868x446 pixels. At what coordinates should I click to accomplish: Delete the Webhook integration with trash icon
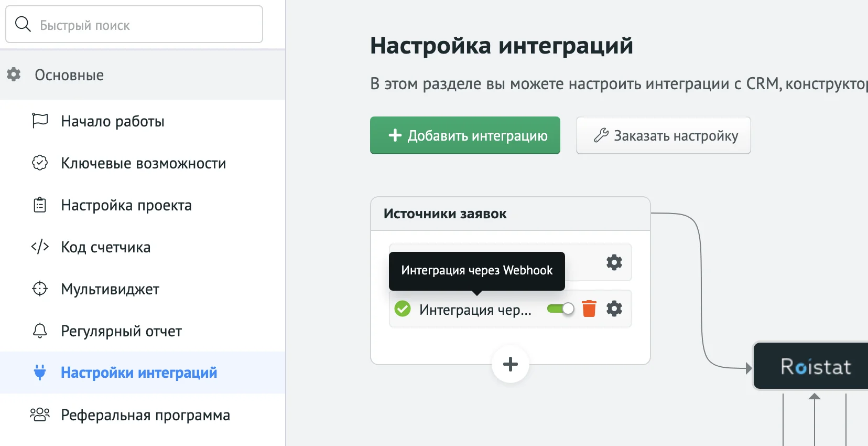click(589, 309)
